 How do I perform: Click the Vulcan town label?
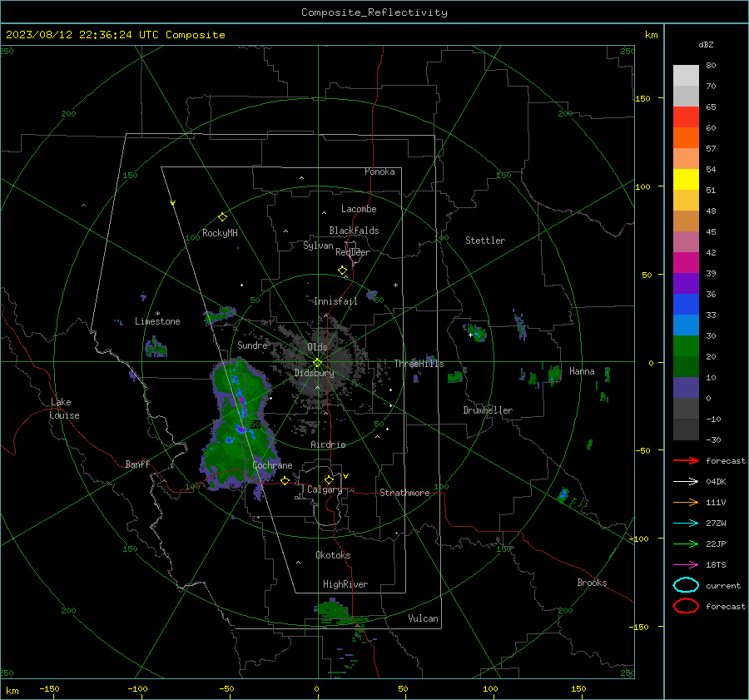(x=423, y=618)
